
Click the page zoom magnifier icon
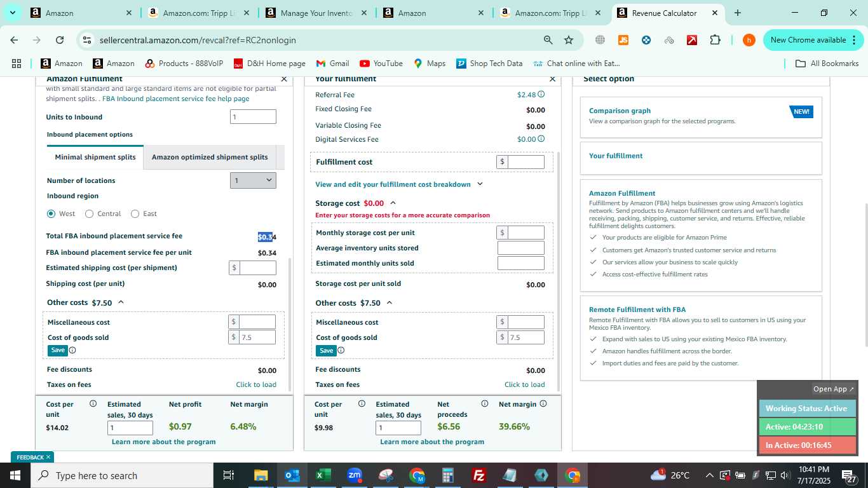(548, 40)
